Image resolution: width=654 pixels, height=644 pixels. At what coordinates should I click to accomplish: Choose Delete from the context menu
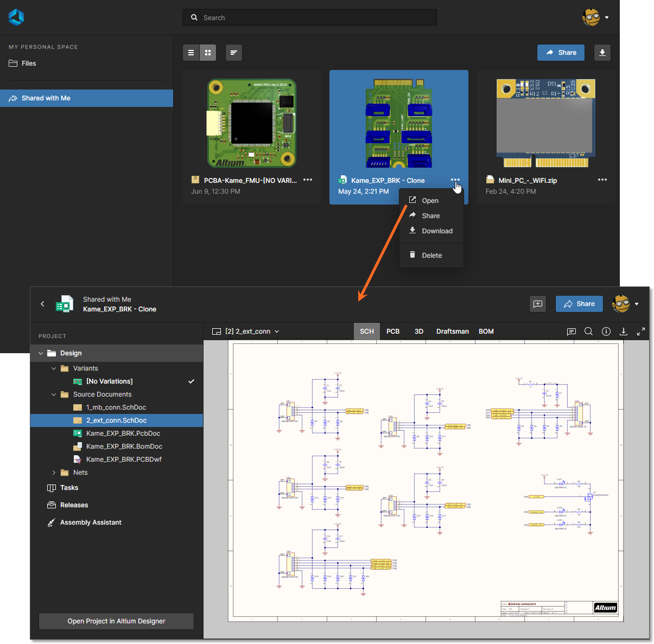coord(431,256)
